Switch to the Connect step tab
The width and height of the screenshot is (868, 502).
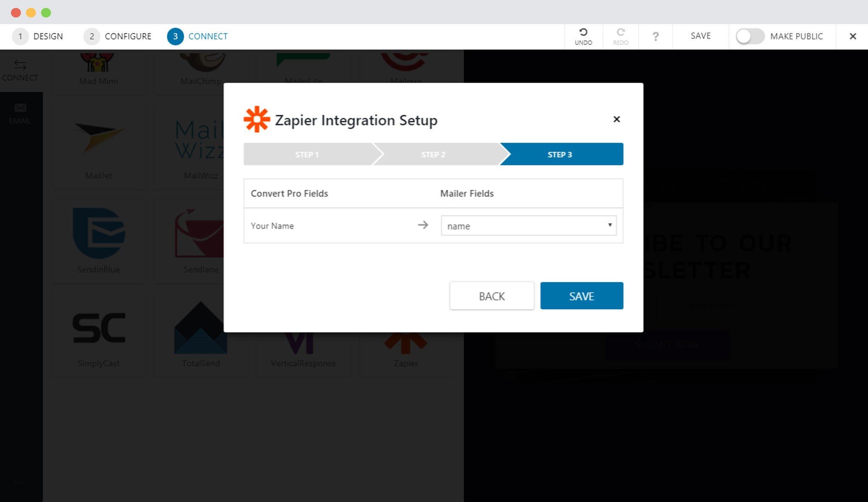198,36
